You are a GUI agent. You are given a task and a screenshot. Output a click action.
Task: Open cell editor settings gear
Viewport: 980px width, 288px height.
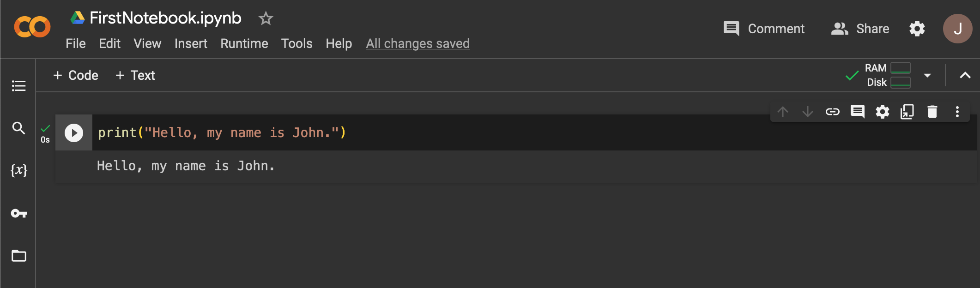[x=883, y=112]
